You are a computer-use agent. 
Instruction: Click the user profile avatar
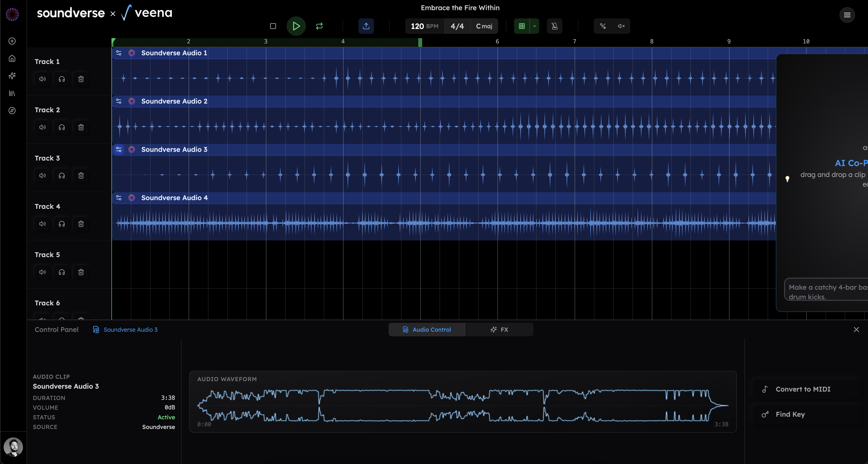pyautogui.click(x=13, y=447)
